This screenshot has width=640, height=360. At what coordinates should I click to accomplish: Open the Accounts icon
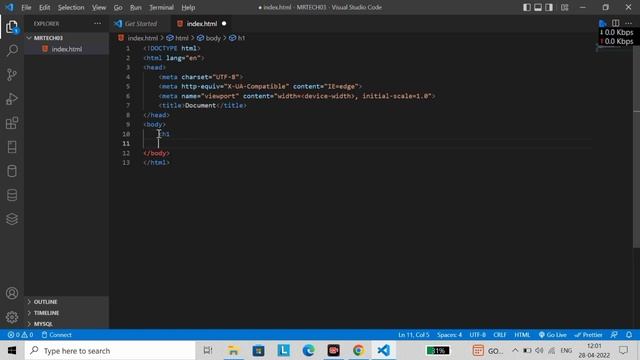pos(12,293)
